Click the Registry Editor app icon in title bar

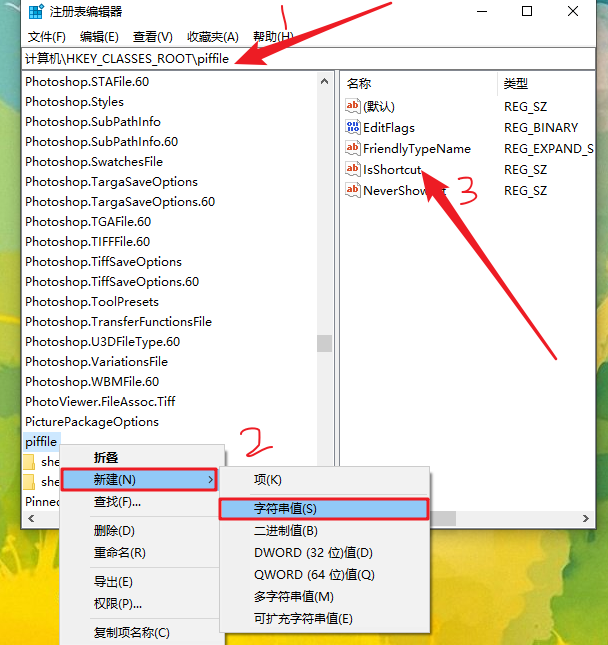pyautogui.click(x=35, y=12)
